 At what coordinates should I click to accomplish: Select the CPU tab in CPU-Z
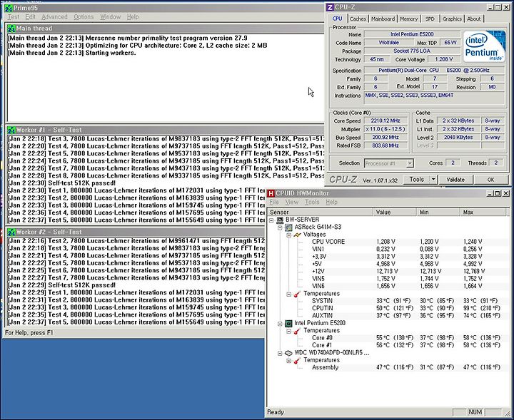pyautogui.click(x=337, y=19)
